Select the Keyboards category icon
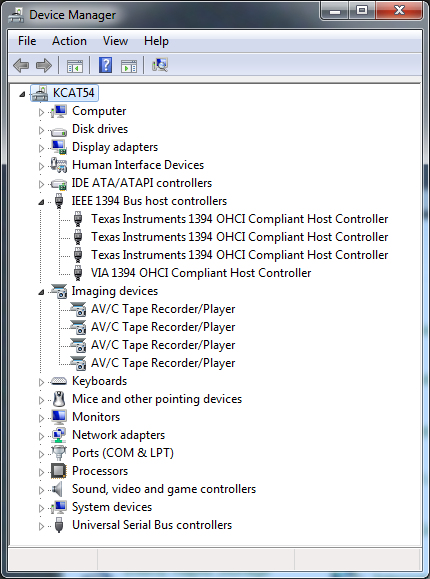The width and height of the screenshot is (430, 579). (x=59, y=381)
